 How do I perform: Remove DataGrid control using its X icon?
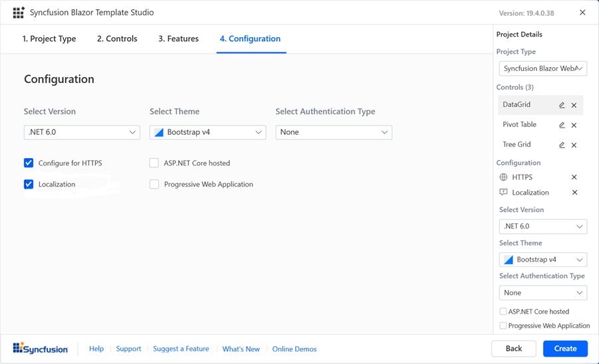(574, 105)
